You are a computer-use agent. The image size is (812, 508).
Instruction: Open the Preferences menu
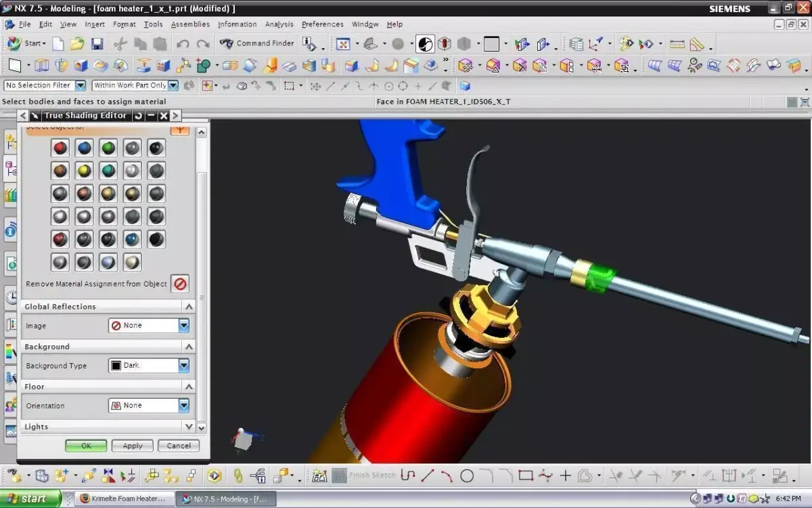coord(322,24)
